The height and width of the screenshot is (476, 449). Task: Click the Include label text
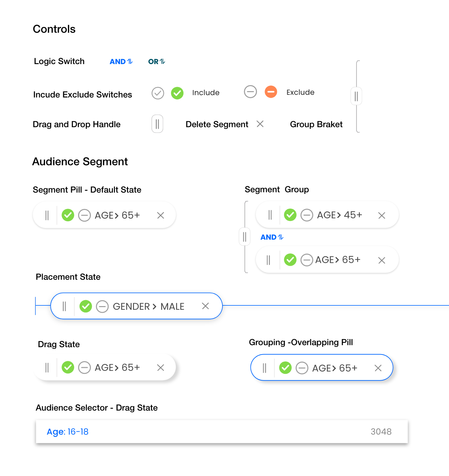coord(206,92)
